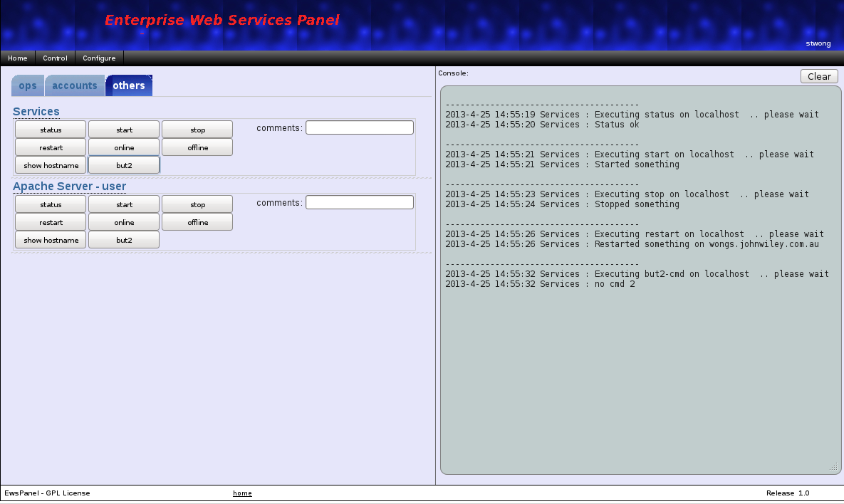Open the Home menu item
Image resolution: width=844 pixels, height=504 pixels.
coord(17,58)
